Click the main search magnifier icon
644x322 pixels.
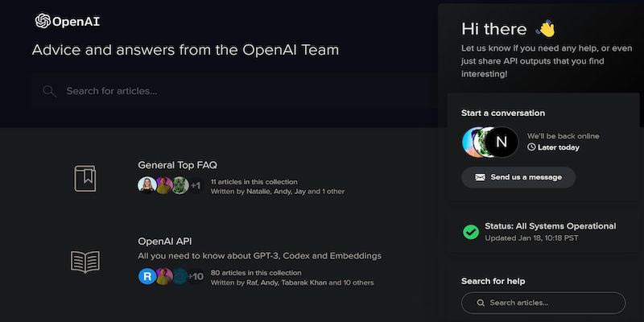coord(49,91)
